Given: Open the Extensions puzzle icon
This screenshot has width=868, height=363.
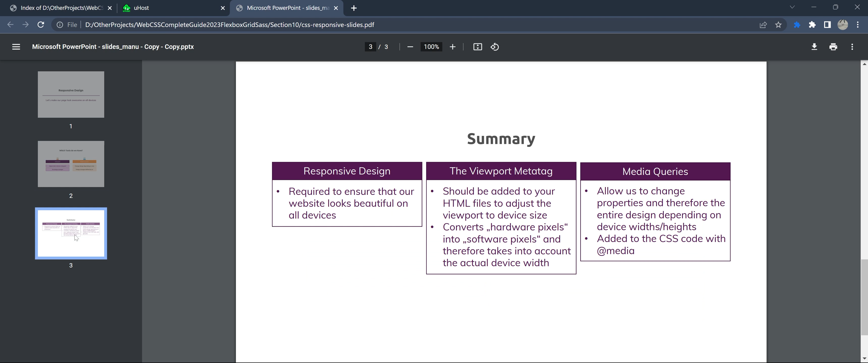Looking at the screenshot, I should 812,25.
